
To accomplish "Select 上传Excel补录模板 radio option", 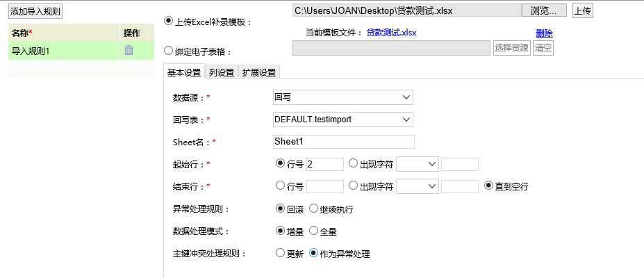I will pos(168,21).
